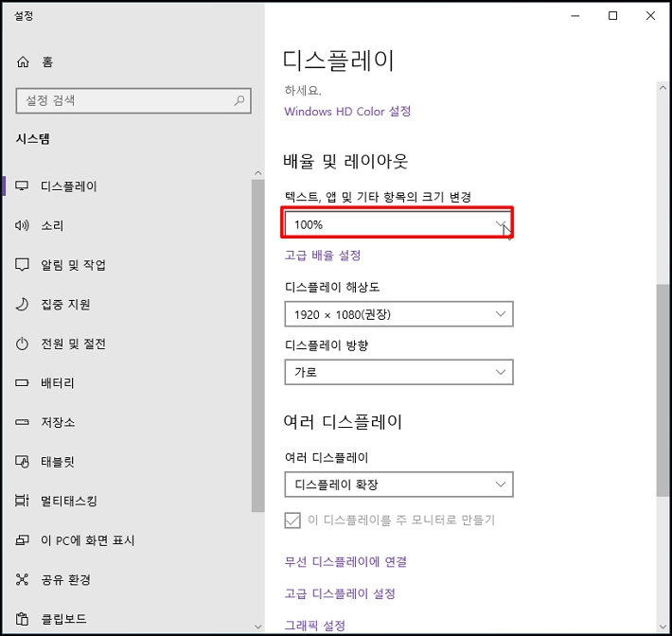Toggle 이 디스플레이를 주 모니터로 만들기 checkbox

(x=292, y=521)
